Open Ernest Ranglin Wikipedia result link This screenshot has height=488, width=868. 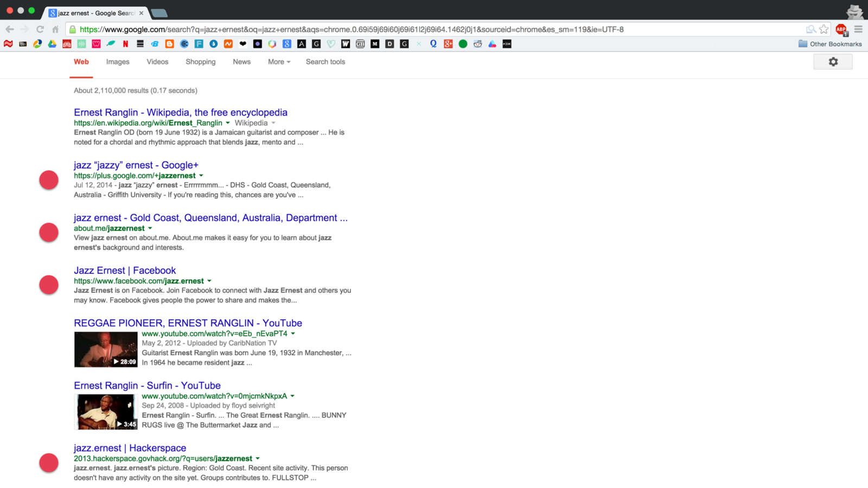pyautogui.click(x=181, y=112)
